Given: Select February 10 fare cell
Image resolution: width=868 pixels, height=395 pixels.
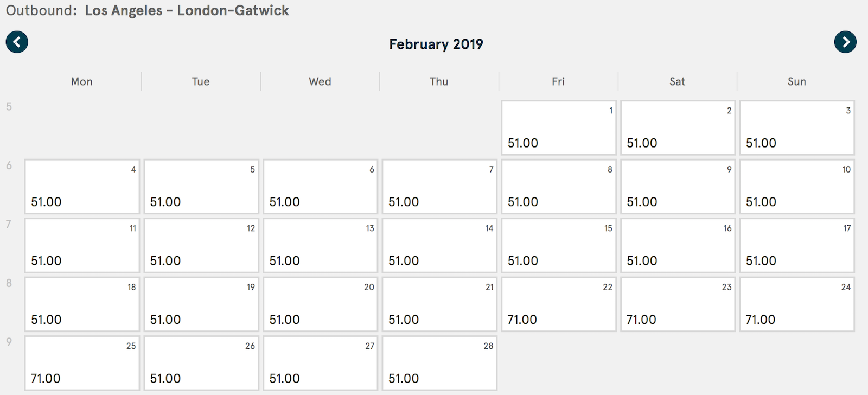Looking at the screenshot, I should (x=797, y=187).
